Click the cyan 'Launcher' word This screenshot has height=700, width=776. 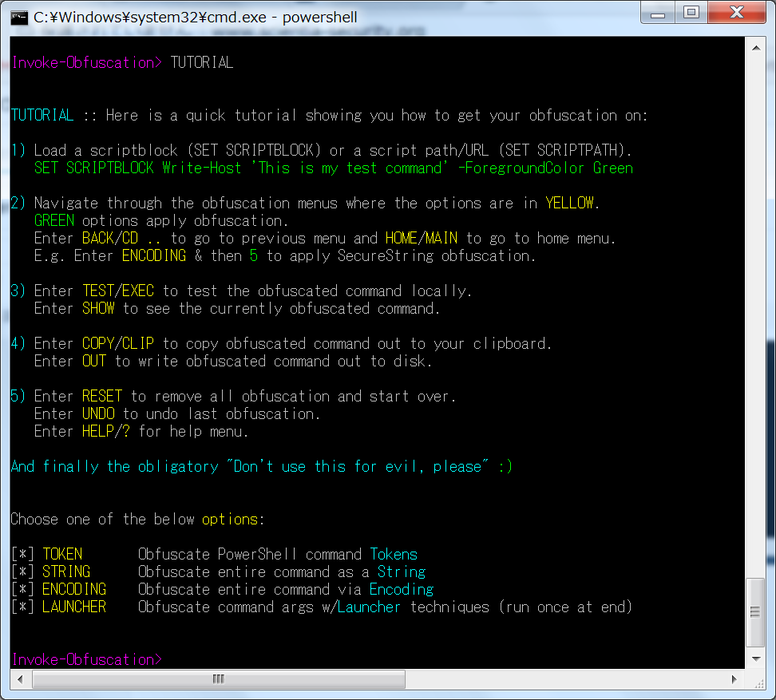[369, 607]
